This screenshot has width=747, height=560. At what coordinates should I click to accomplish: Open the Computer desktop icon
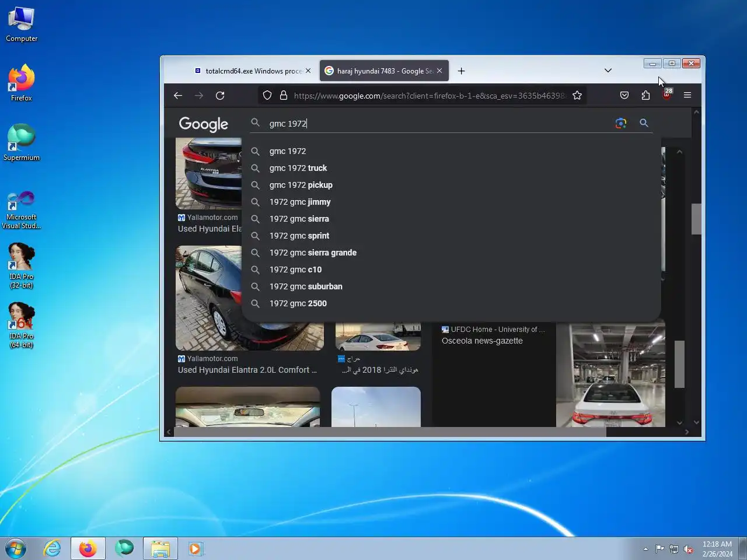(22, 24)
